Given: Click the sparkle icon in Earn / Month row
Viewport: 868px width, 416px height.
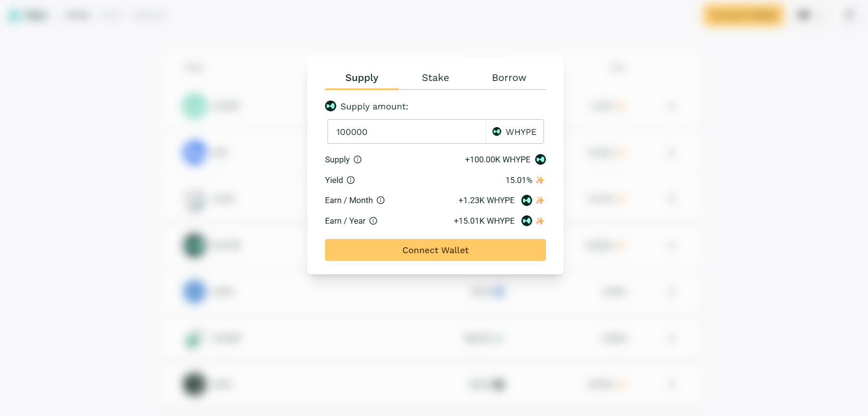Looking at the screenshot, I should point(540,200).
